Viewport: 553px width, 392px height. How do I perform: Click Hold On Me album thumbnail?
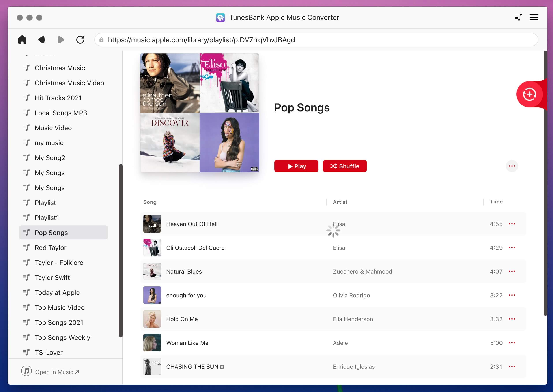point(152,319)
